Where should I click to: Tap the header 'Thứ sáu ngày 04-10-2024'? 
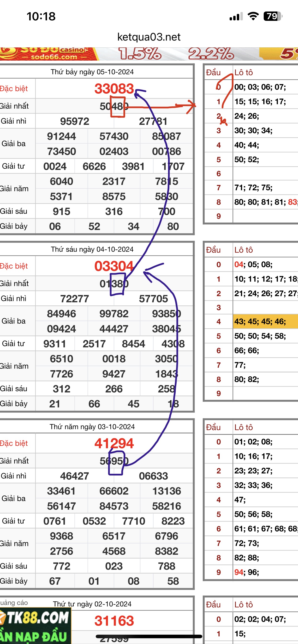coord(92,249)
